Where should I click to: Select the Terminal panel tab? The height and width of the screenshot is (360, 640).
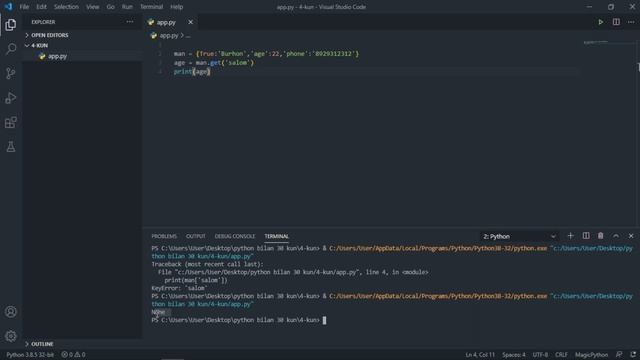(276, 236)
